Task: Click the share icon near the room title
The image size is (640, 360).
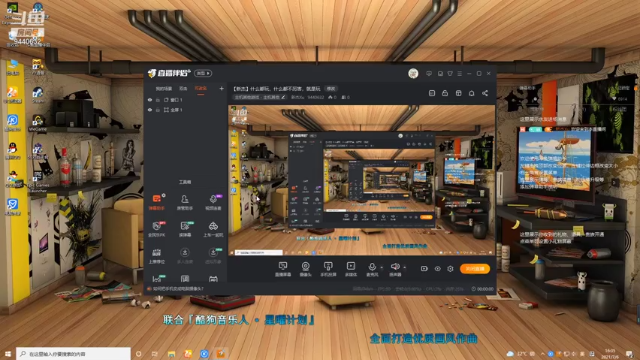Action: [x=485, y=93]
